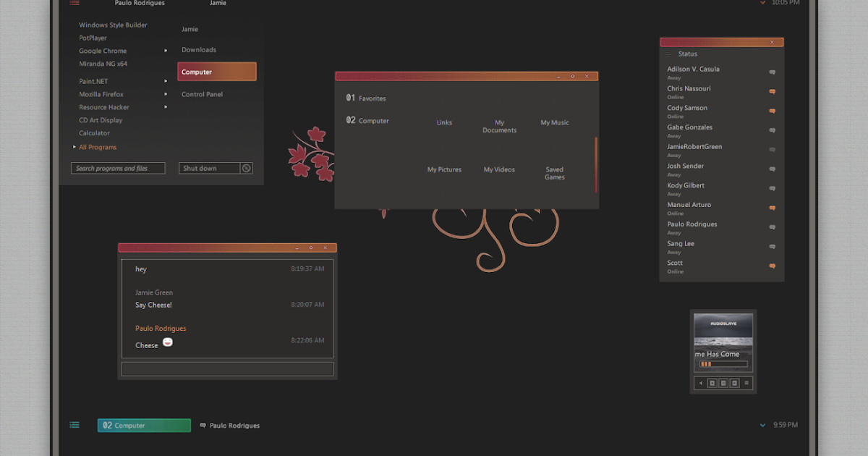Open Jamie user folder in start menu
Viewport: 868px width, 456px height.
190,29
